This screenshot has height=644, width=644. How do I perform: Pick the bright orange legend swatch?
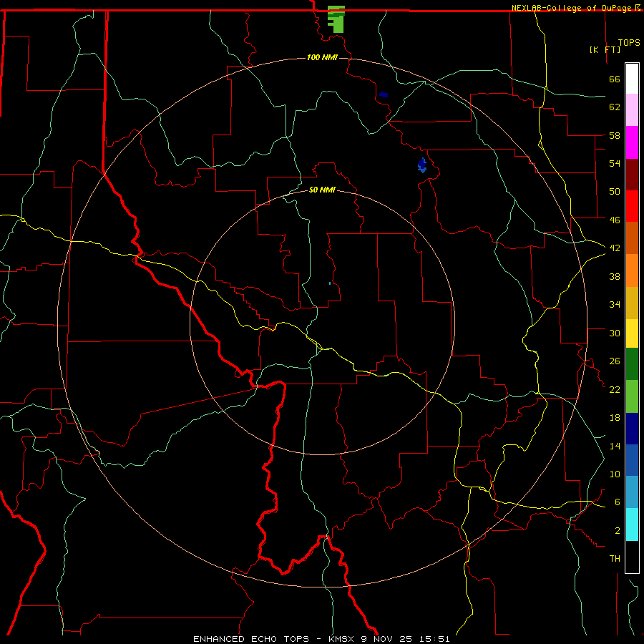pos(632,270)
